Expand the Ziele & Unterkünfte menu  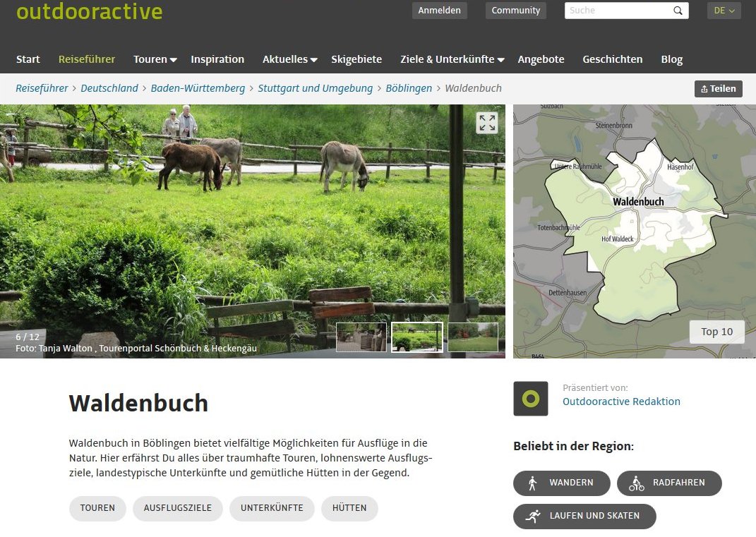coord(452,59)
